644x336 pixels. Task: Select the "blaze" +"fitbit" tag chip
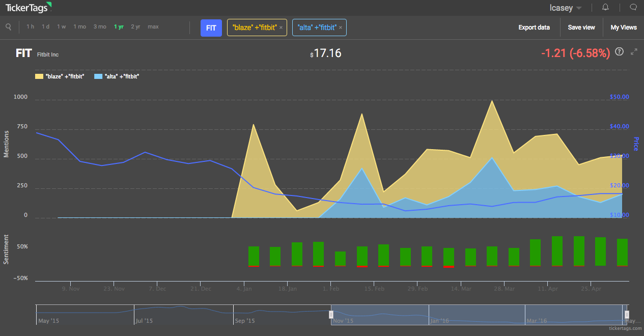coord(257,27)
